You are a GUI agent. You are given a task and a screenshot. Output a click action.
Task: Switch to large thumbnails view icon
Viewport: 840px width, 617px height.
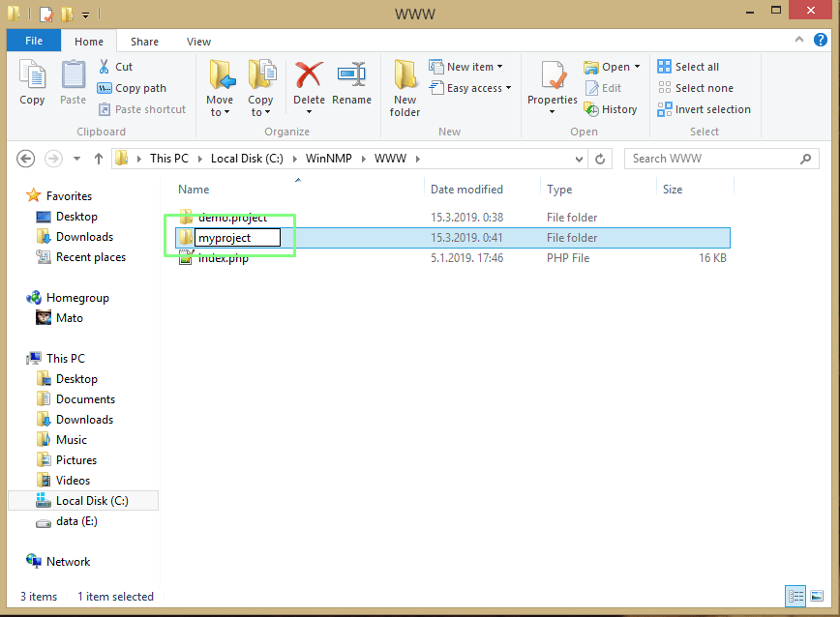[x=817, y=596]
